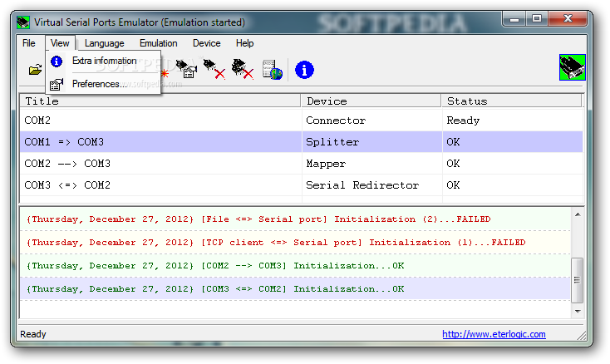Select the COM2 --> COM3 row title
610x364 pixels.
pyautogui.click(x=67, y=164)
